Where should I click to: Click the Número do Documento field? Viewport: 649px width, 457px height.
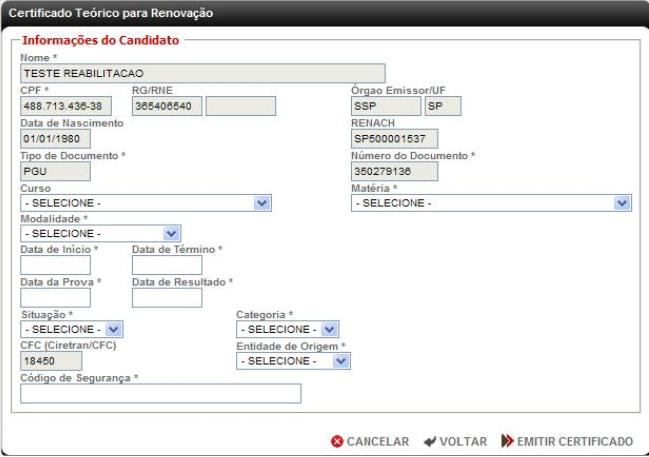[x=394, y=171]
